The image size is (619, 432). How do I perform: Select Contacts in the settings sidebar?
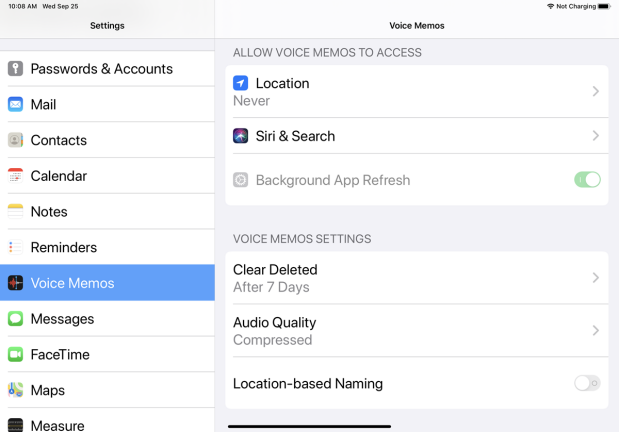pos(107,140)
